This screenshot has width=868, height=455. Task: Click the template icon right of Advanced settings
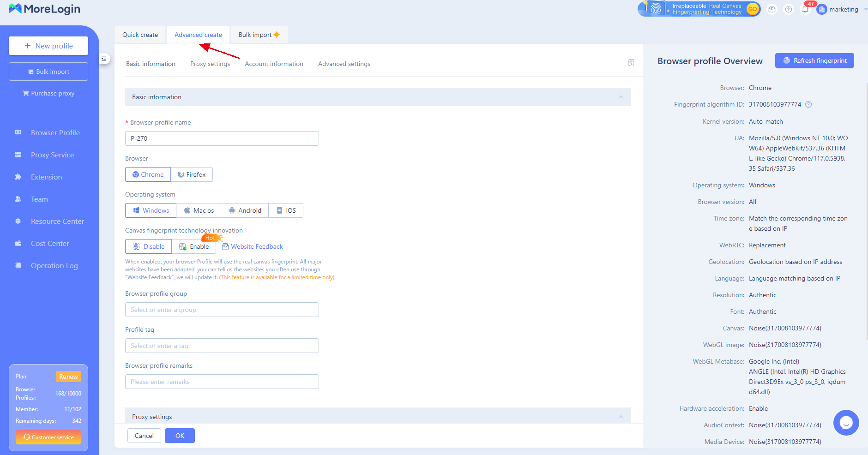pyautogui.click(x=631, y=63)
